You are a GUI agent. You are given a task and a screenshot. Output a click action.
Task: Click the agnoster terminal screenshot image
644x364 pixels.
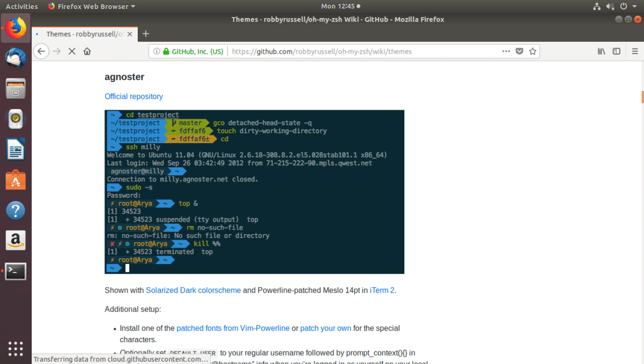pyautogui.click(x=254, y=192)
